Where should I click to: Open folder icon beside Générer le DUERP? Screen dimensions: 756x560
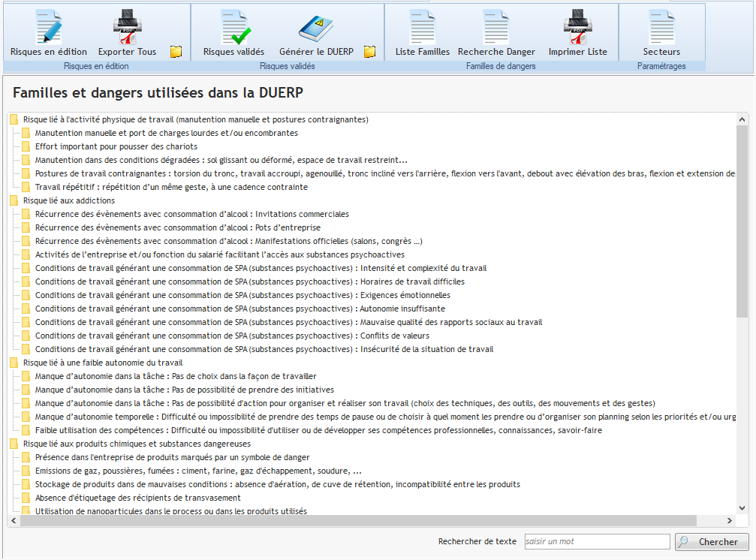click(369, 52)
